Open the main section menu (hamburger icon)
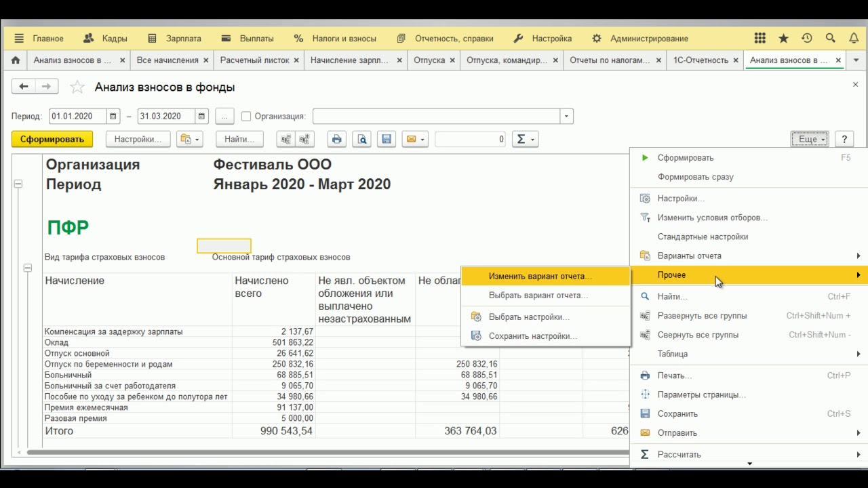This screenshot has height=488, width=868. pyautogui.click(x=19, y=39)
